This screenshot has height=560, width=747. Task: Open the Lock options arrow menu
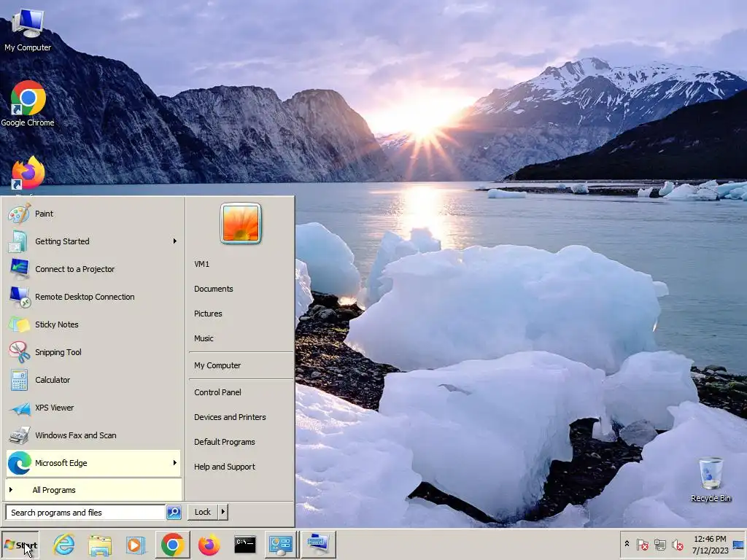(x=223, y=512)
